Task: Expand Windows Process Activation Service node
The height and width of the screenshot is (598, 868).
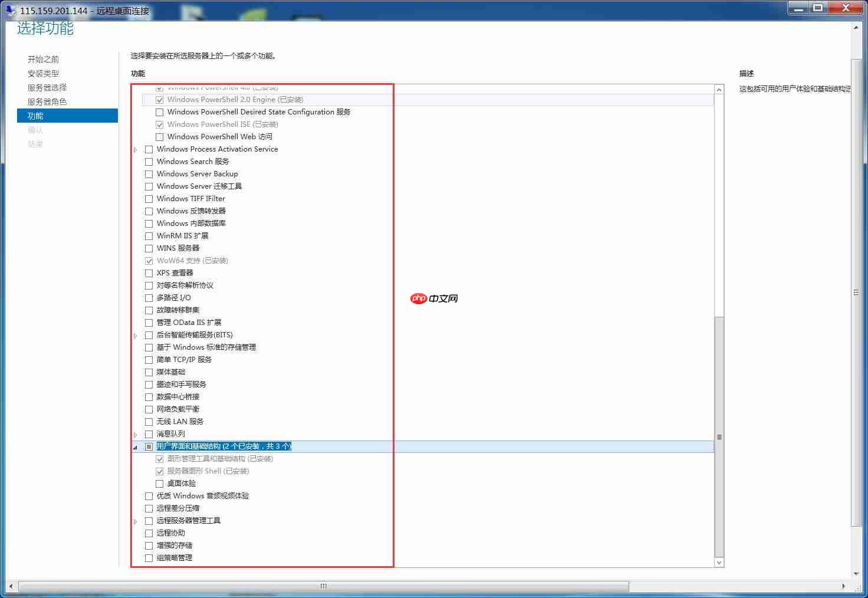Action: (135, 149)
